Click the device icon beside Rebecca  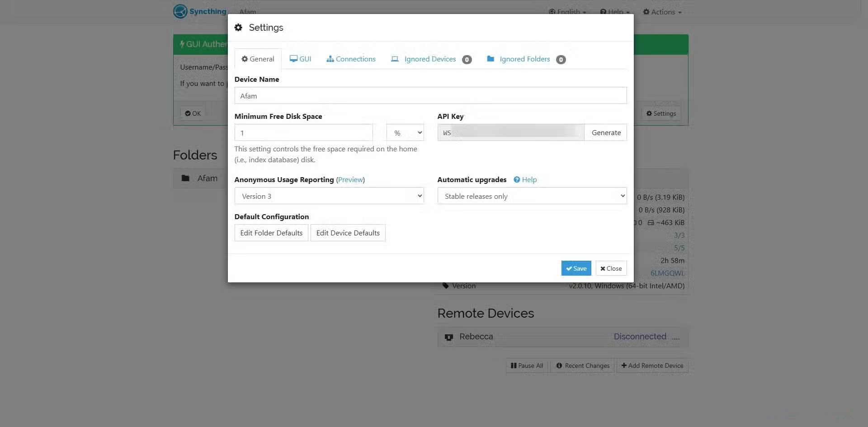[x=448, y=337]
